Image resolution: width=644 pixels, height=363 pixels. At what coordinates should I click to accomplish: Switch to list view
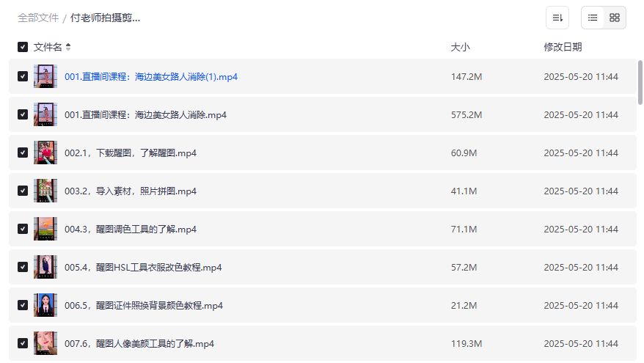592,18
